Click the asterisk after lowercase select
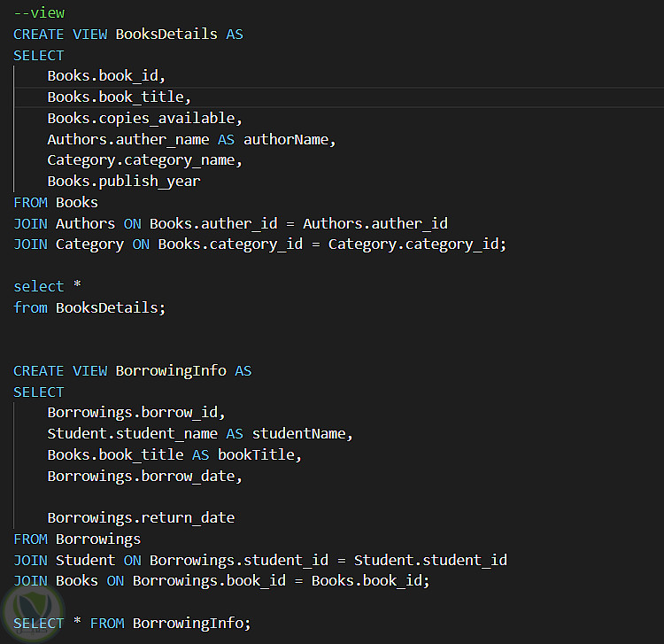 (x=78, y=287)
